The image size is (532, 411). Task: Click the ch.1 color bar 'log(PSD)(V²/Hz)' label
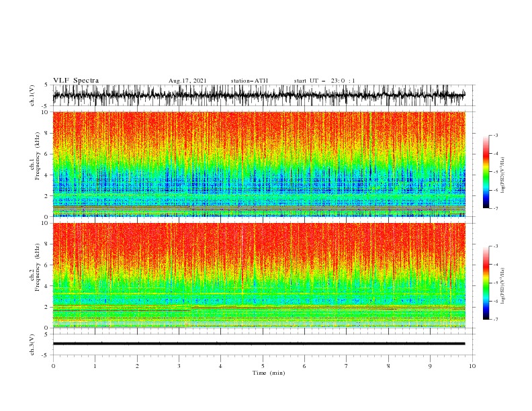point(503,175)
